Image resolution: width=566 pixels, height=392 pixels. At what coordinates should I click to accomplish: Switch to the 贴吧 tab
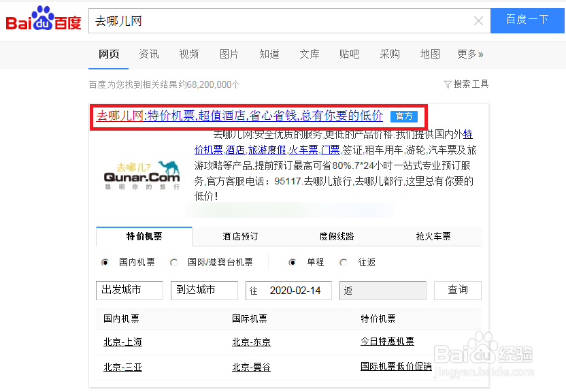click(x=350, y=54)
